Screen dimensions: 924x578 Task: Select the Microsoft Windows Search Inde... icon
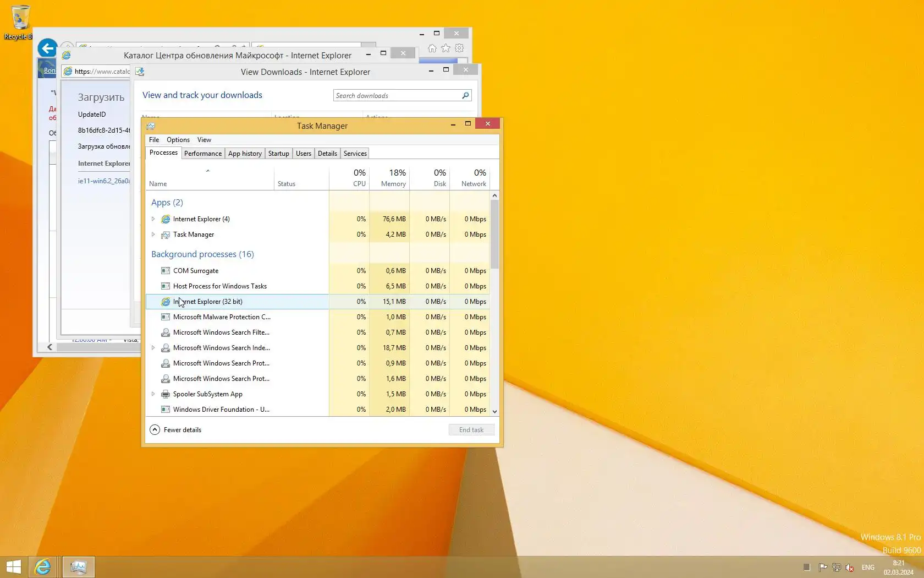click(x=165, y=348)
